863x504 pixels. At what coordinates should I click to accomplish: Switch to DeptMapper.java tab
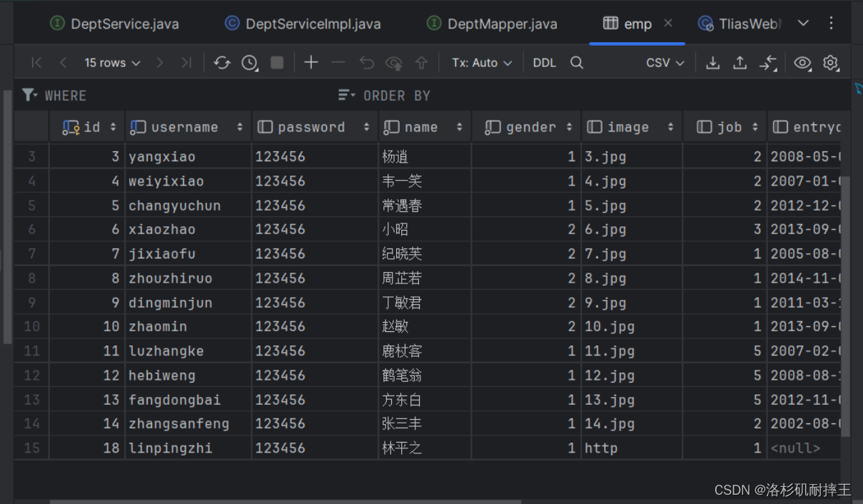(492, 24)
